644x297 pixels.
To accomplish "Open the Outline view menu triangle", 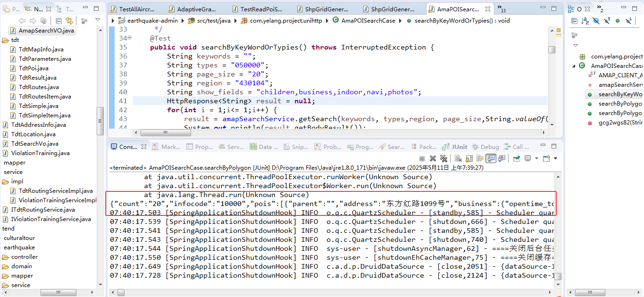I will [576, 45].
